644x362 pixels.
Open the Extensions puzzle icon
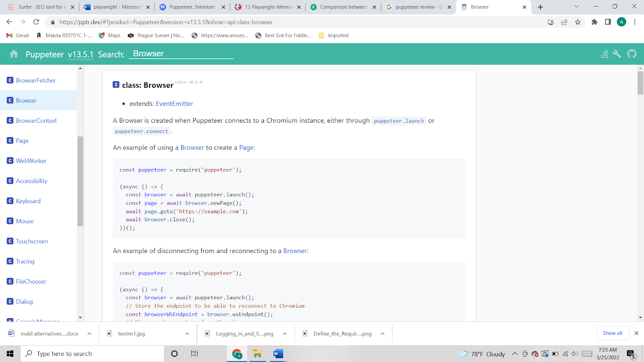(594, 22)
